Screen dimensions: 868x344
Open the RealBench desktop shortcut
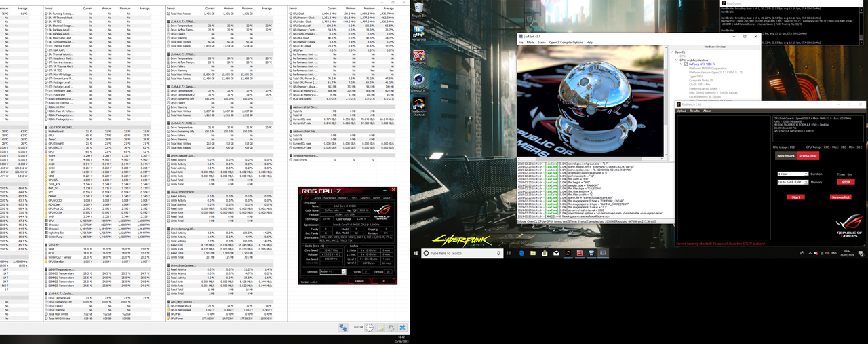(x=419, y=107)
